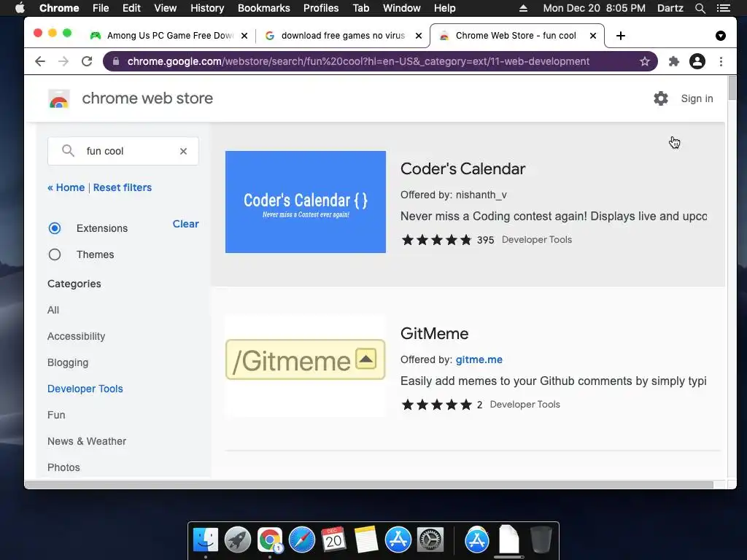Bookmark this page with the star icon
The width and height of the screenshot is (747, 560).
(645, 61)
